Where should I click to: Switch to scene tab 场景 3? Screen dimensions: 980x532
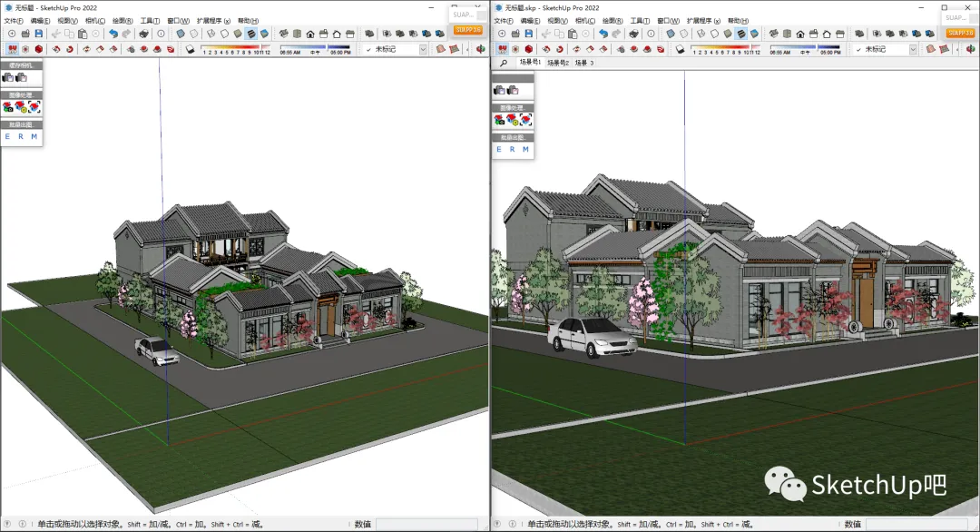[x=584, y=64]
